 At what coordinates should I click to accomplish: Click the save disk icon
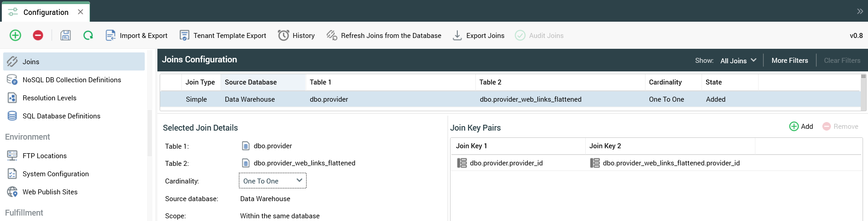66,35
